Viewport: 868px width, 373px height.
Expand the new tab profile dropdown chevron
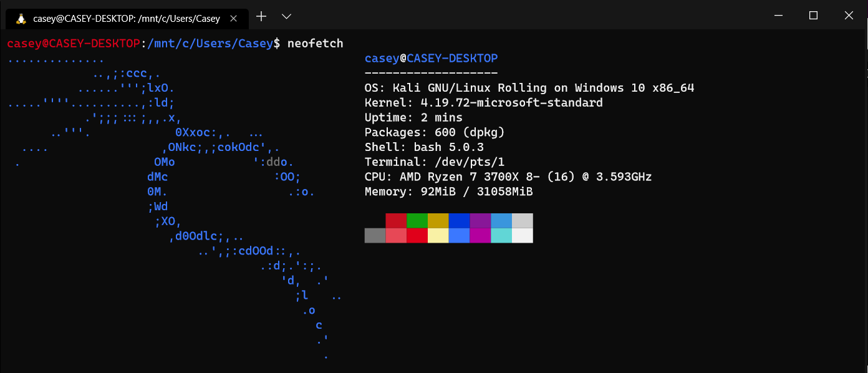click(x=286, y=16)
